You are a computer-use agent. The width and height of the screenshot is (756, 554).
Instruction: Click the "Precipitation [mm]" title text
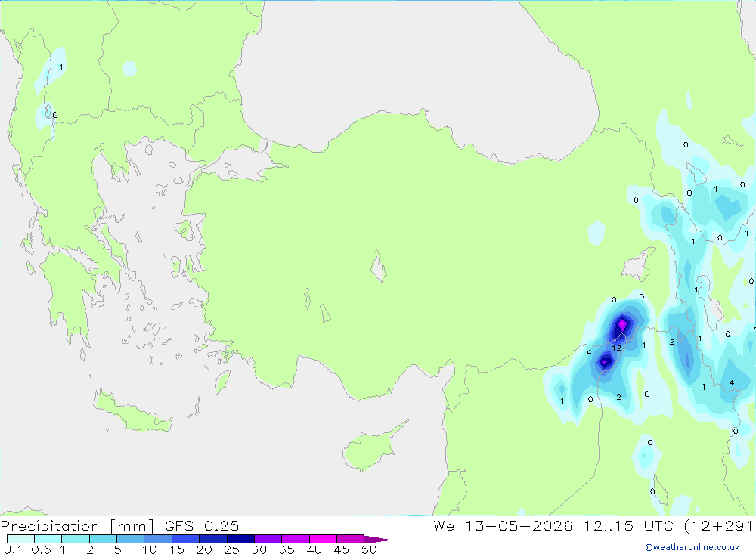coord(77,526)
